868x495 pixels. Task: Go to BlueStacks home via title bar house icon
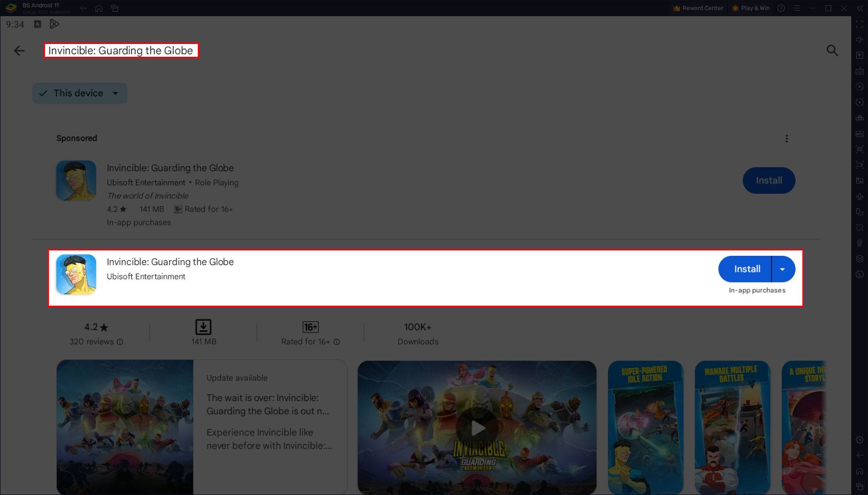(99, 8)
